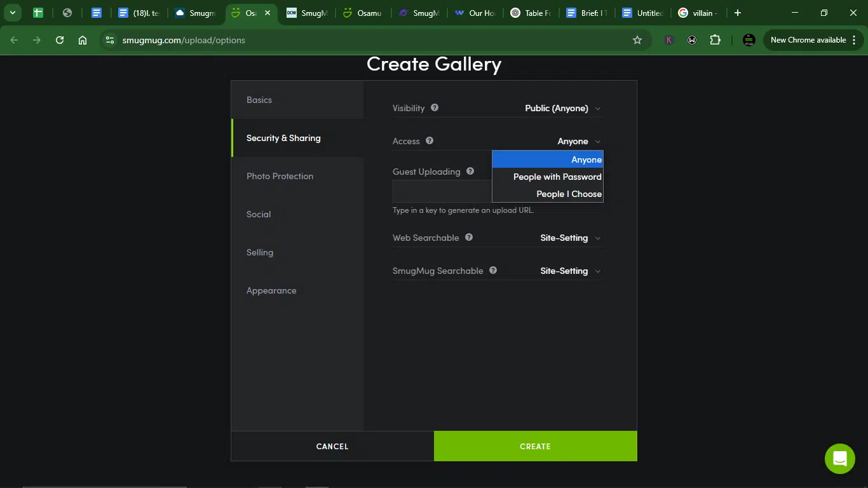This screenshot has height=488, width=868.
Task: Open Basics settings section
Action: [297, 100]
